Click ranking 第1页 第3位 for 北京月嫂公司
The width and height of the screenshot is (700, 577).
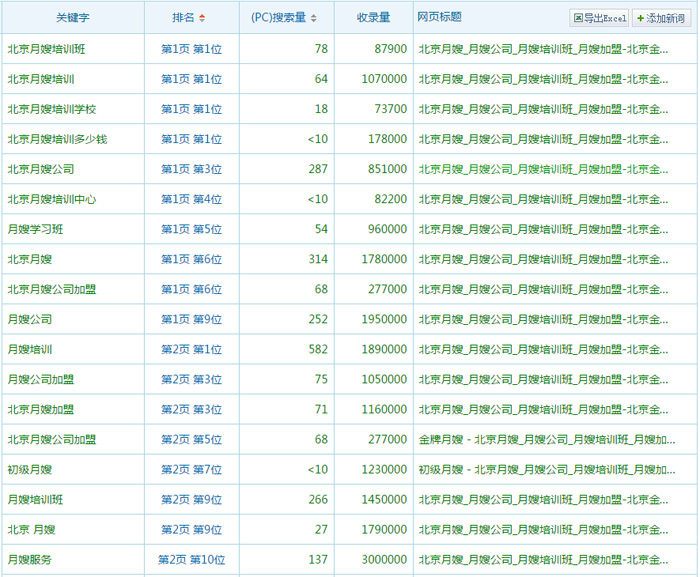(x=191, y=169)
